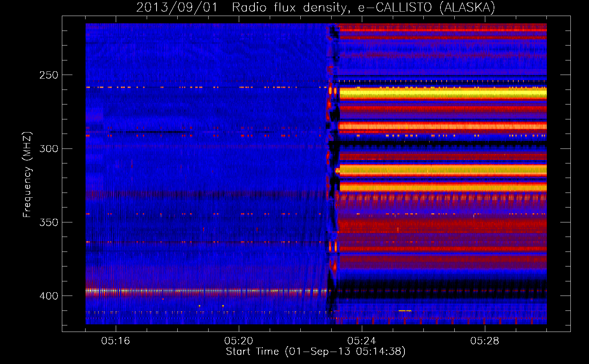Click the '05:20' time axis label
Viewport: 589px width, 364px height.
(x=238, y=341)
